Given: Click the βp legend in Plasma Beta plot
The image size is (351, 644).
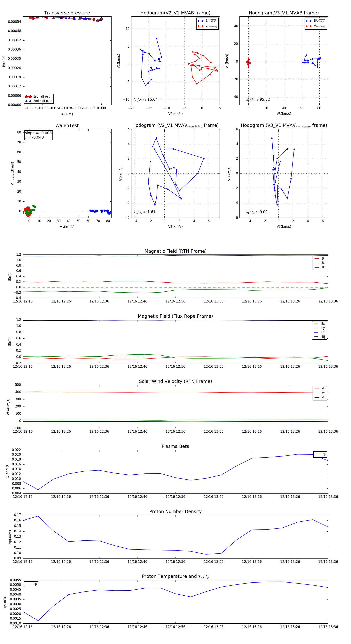Looking at the screenshot, I should [x=320, y=454].
